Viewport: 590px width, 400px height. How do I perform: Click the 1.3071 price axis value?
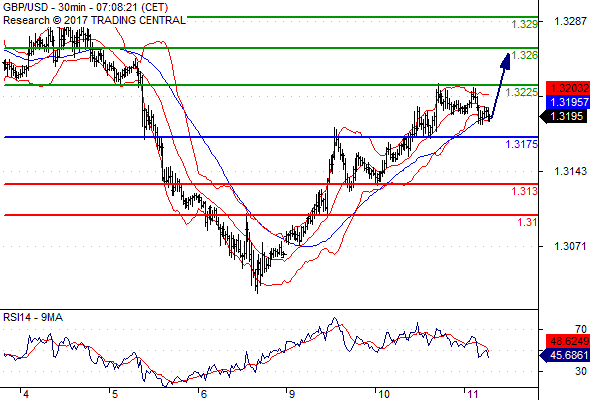pyautogui.click(x=570, y=246)
